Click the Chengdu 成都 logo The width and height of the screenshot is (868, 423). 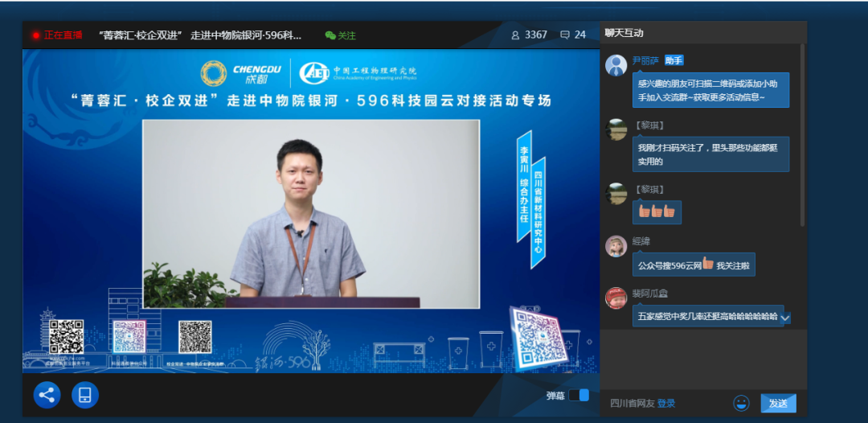241,74
